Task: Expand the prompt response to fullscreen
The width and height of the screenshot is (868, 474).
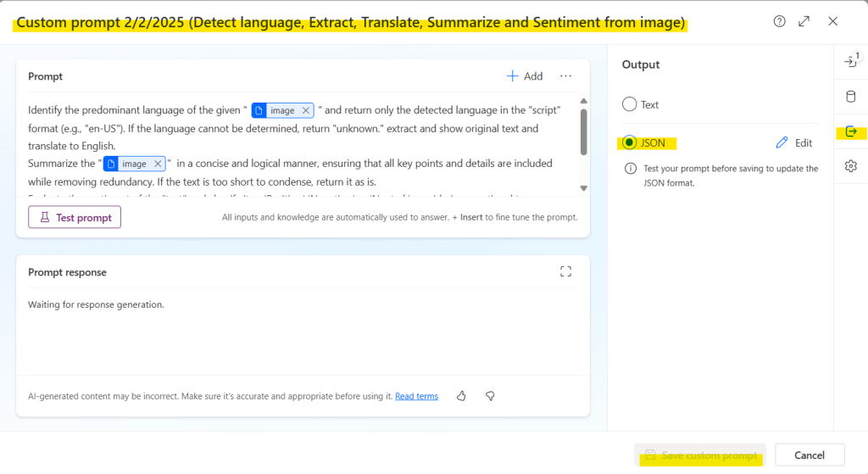Action: click(x=565, y=271)
